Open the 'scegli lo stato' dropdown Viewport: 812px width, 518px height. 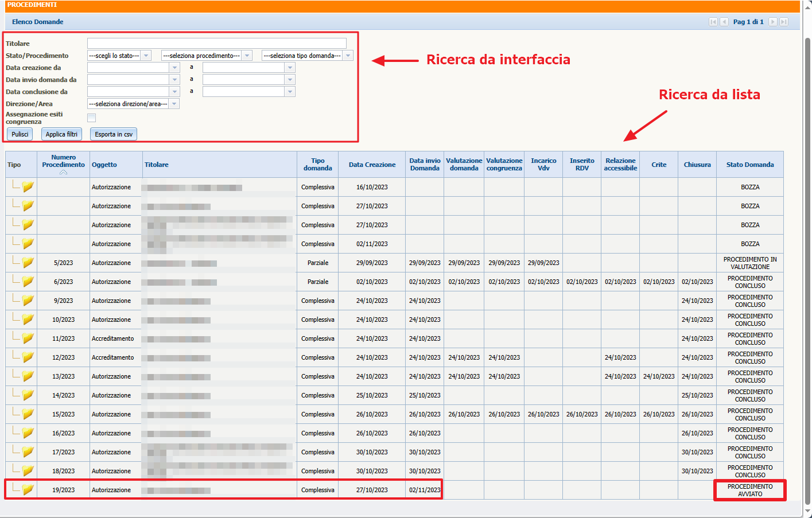[x=119, y=56]
